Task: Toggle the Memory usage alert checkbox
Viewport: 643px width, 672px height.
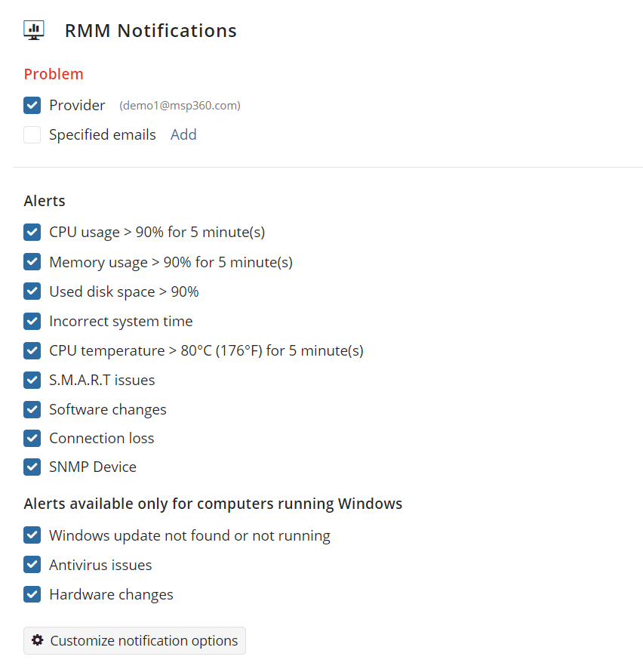Action: pyautogui.click(x=32, y=262)
